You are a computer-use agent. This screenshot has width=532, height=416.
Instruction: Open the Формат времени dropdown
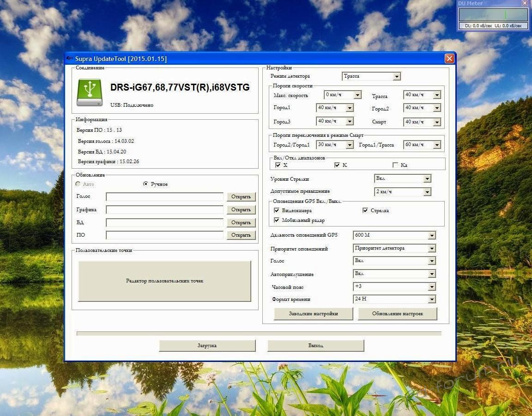pos(431,299)
